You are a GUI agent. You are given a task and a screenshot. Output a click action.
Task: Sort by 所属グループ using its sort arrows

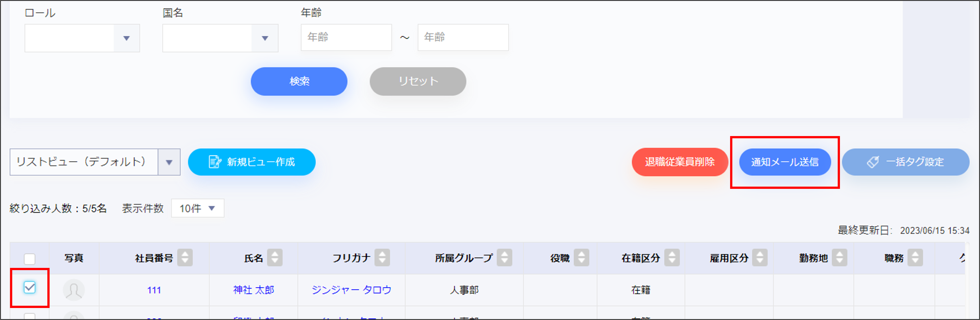(505, 257)
